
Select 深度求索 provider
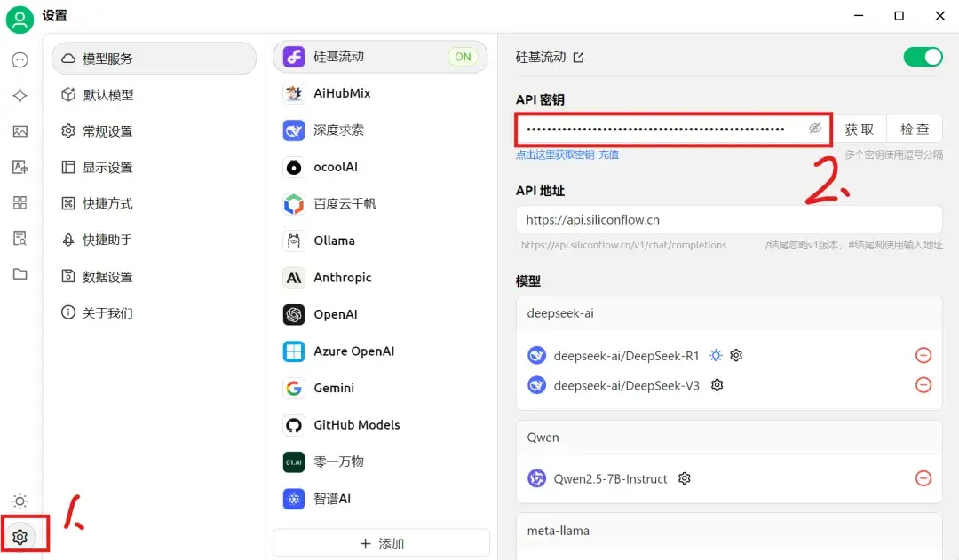pos(380,130)
